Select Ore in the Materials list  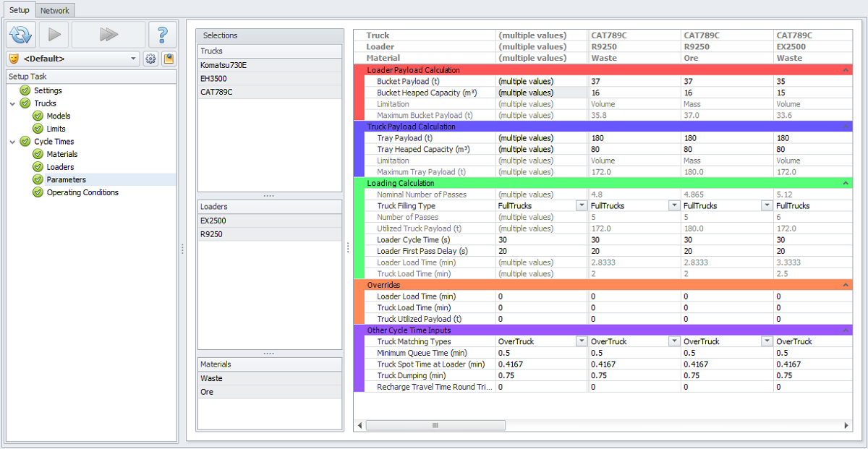coord(207,392)
